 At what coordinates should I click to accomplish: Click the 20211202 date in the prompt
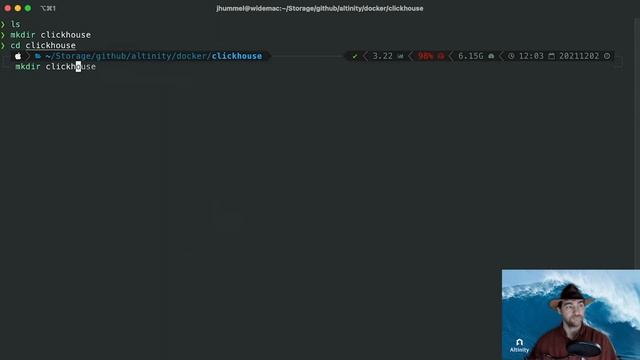pos(579,56)
